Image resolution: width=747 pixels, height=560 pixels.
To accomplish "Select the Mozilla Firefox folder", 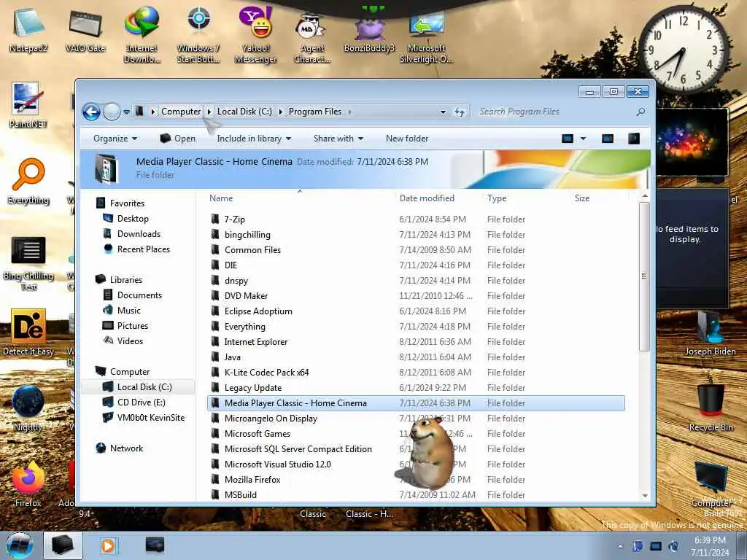I will click(x=415, y=480).
